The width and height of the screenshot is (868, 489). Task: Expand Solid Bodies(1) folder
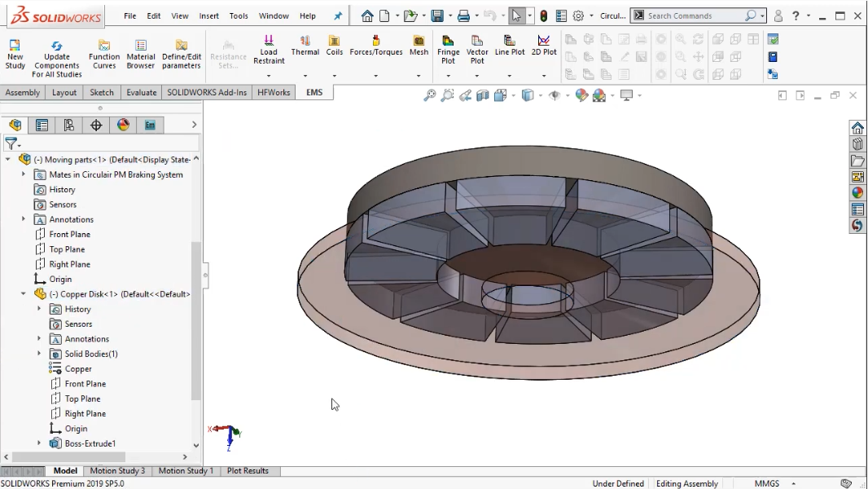click(x=39, y=354)
